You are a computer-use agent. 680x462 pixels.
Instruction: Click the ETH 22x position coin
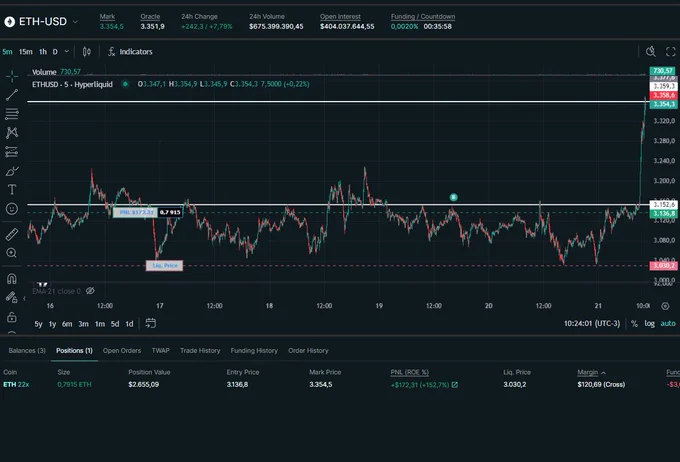point(16,384)
